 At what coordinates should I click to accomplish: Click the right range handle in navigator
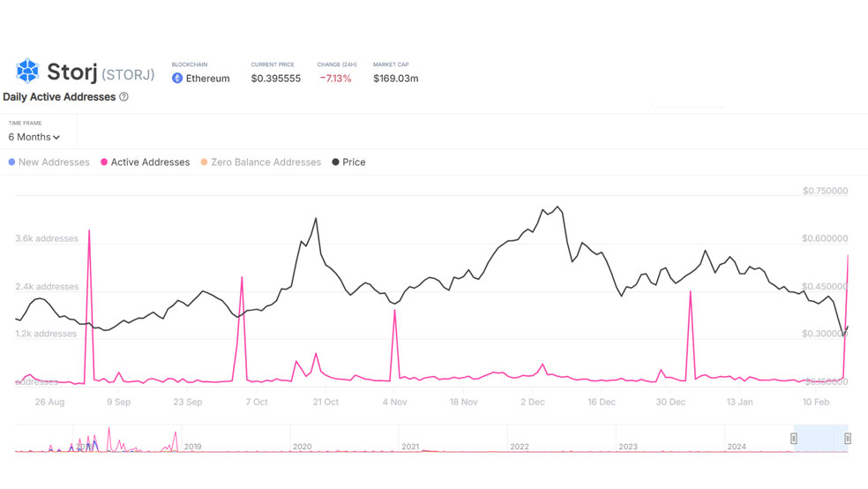click(x=848, y=439)
